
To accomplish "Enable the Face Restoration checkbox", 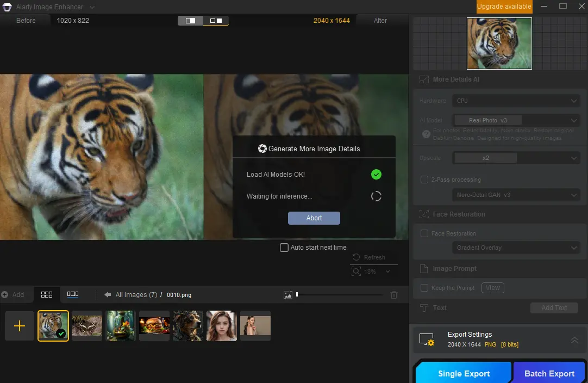I will [424, 233].
